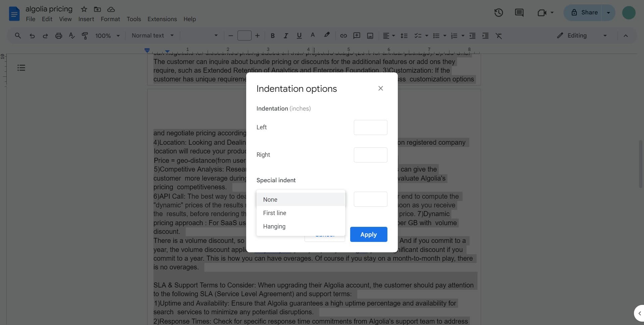Toggle bold formatting
This screenshot has width=644, height=325.
pyautogui.click(x=272, y=36)
